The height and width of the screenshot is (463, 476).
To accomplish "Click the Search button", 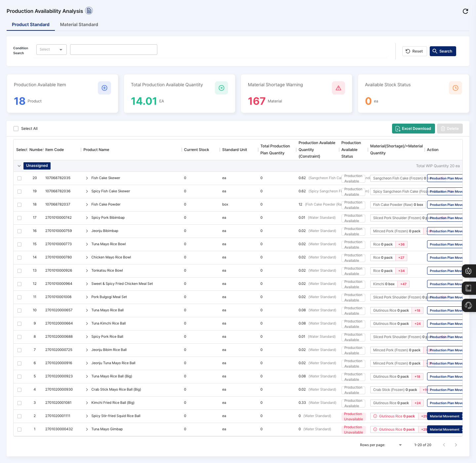I will [x=443, y=51].
